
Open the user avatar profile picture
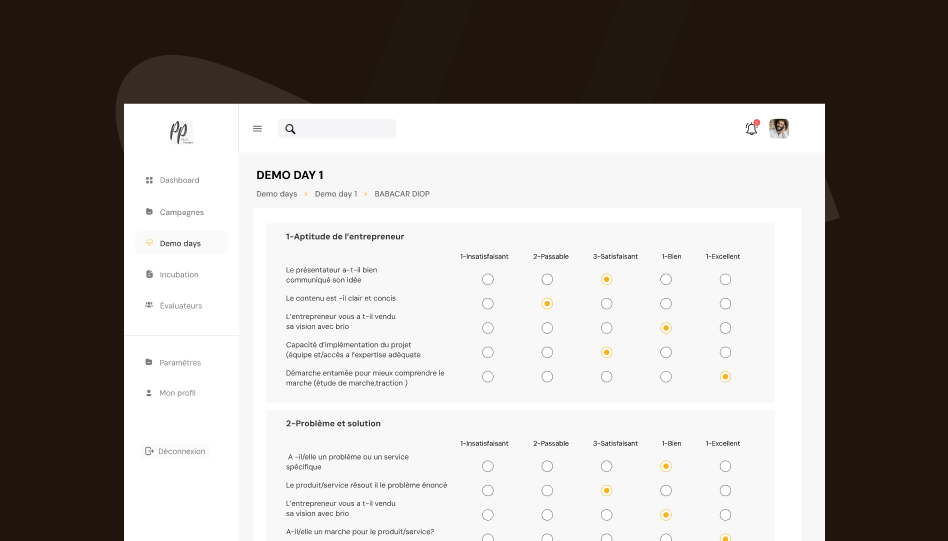point(779,129)
